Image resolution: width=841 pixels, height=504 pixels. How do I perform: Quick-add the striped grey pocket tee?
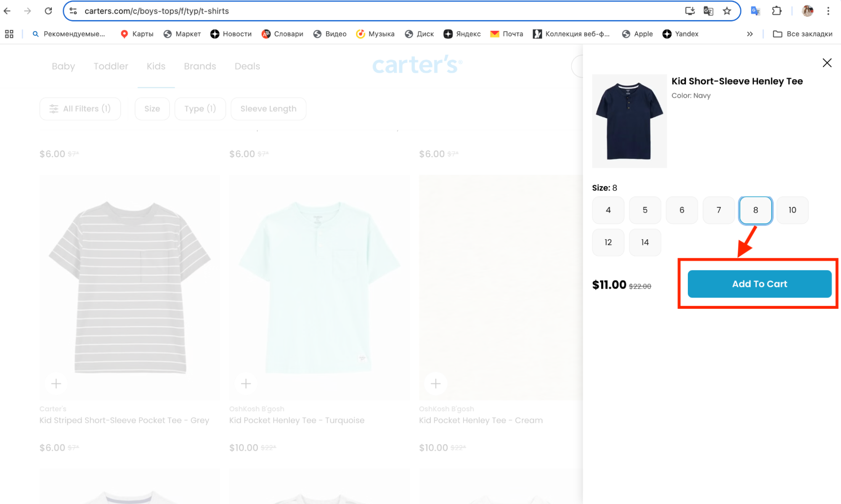point(56,383)
